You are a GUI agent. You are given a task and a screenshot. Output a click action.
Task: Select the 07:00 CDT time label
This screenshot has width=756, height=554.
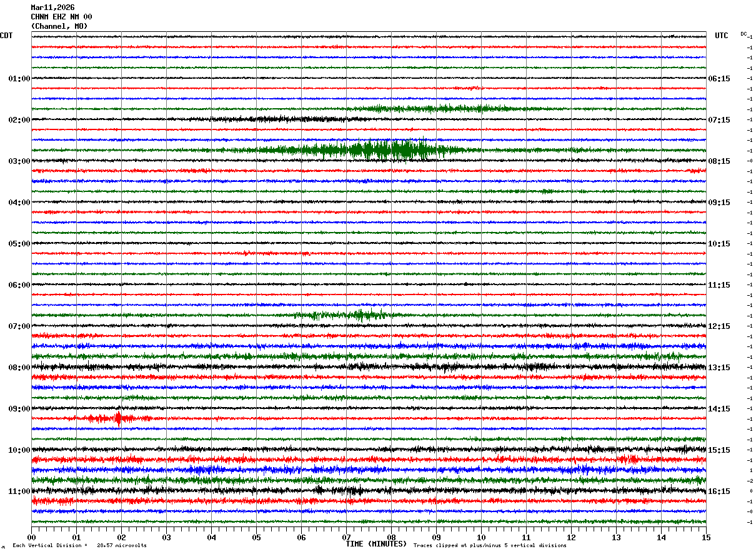(19, 326)
